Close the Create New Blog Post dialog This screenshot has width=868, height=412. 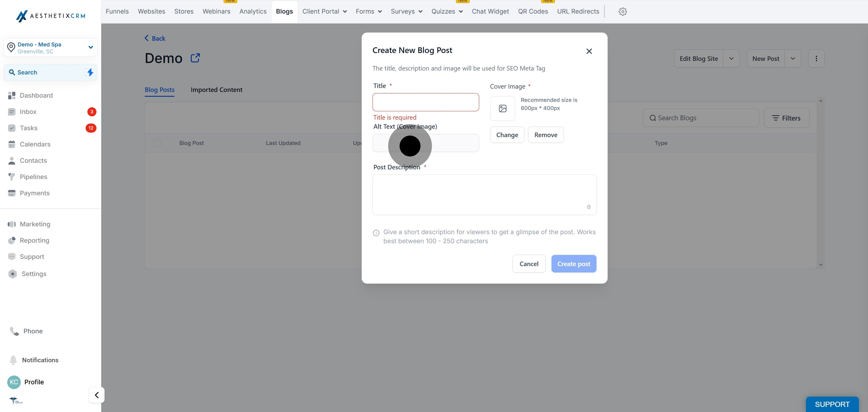tap(589, 51)
